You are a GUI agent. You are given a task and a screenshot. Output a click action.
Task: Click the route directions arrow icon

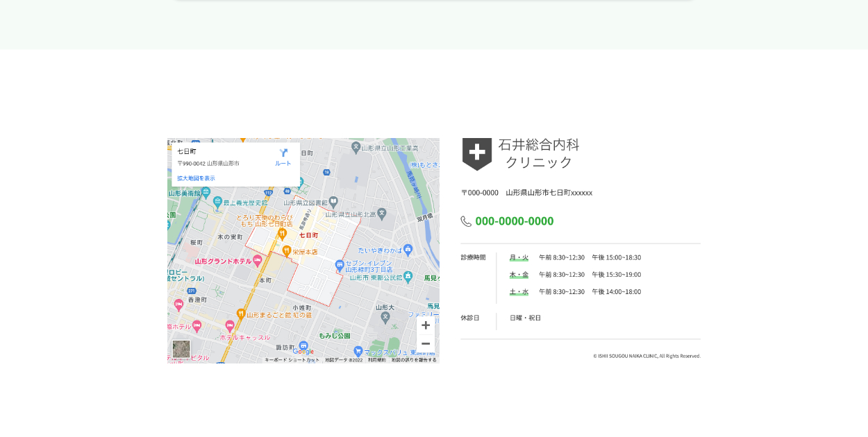tap(283, 153)
